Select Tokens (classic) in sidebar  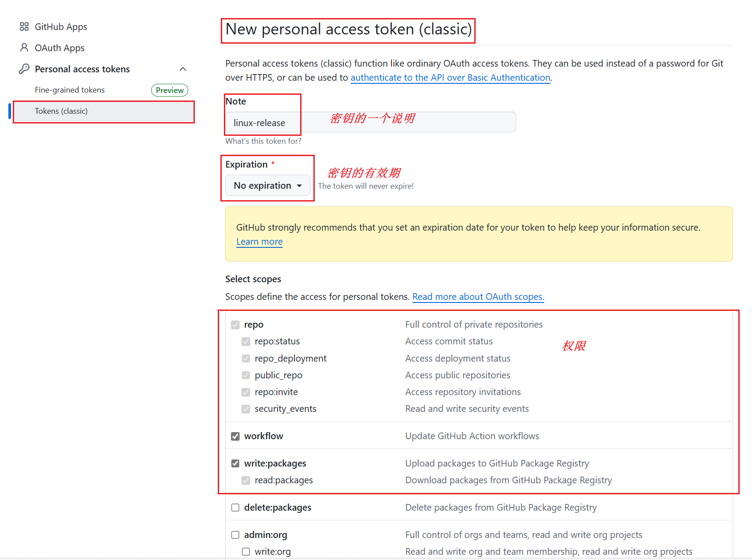click(x=61, y=111)
